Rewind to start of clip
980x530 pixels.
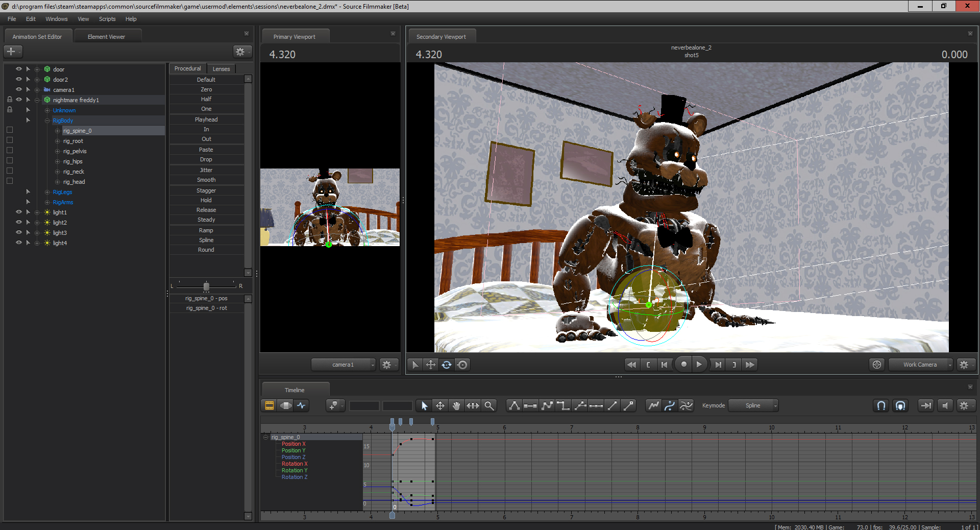coord(632,365)
